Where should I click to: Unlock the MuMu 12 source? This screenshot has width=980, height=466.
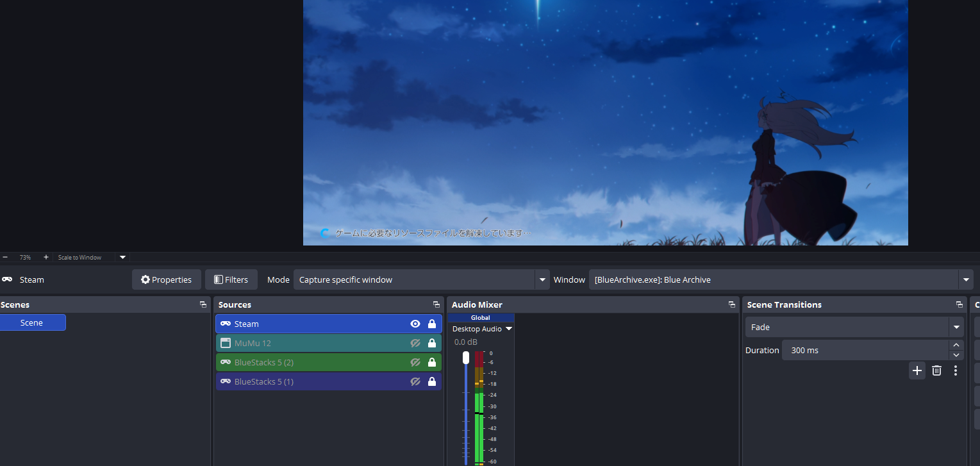[x=432, y=343]
